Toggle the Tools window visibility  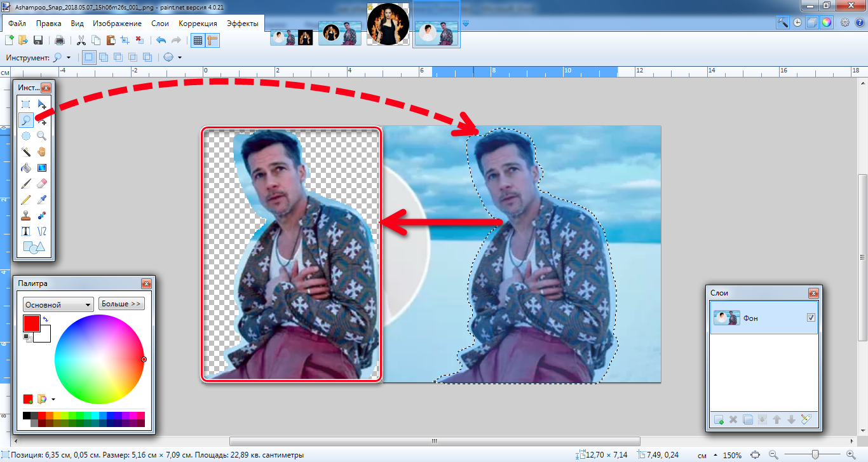(x=783, y=22)
